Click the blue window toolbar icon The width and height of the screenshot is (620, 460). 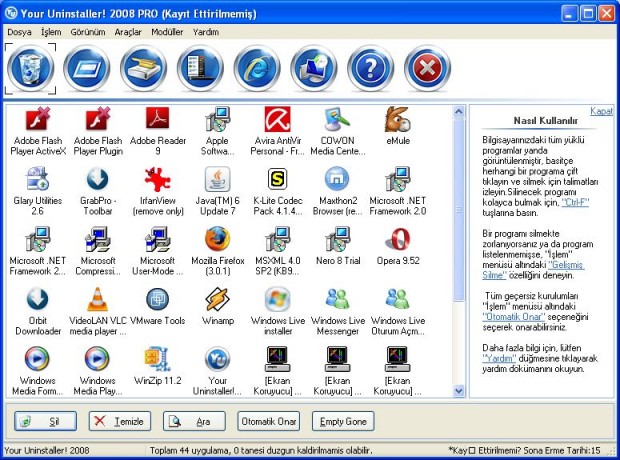(87, 69)
